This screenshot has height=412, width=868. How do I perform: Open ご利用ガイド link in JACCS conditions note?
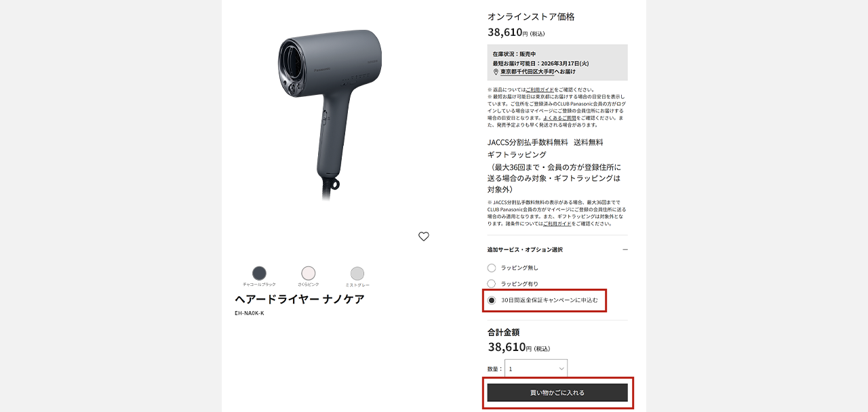point(557,223)
